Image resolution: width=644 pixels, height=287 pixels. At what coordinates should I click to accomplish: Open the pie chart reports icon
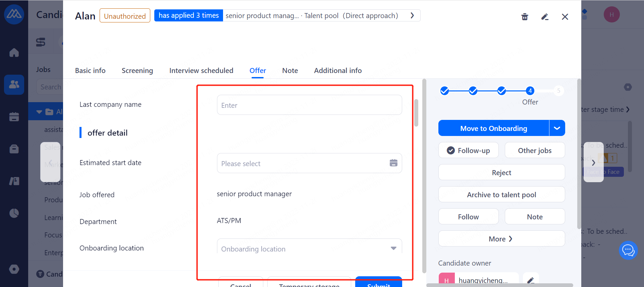[14, 213]
